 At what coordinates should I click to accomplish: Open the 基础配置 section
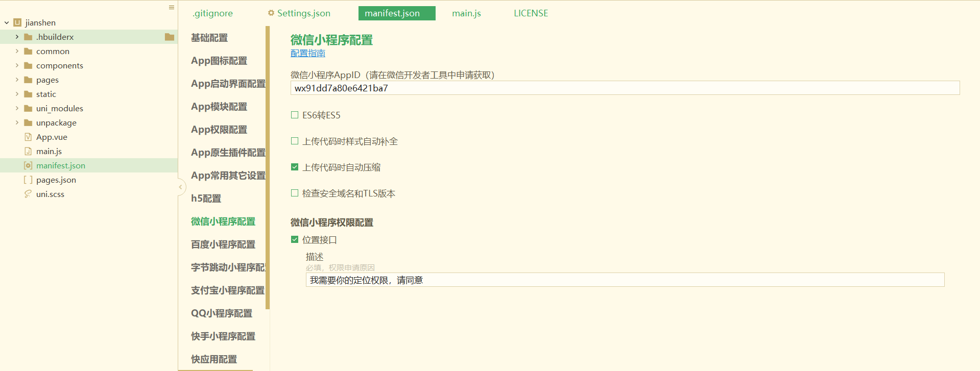(x=209, y=38)
